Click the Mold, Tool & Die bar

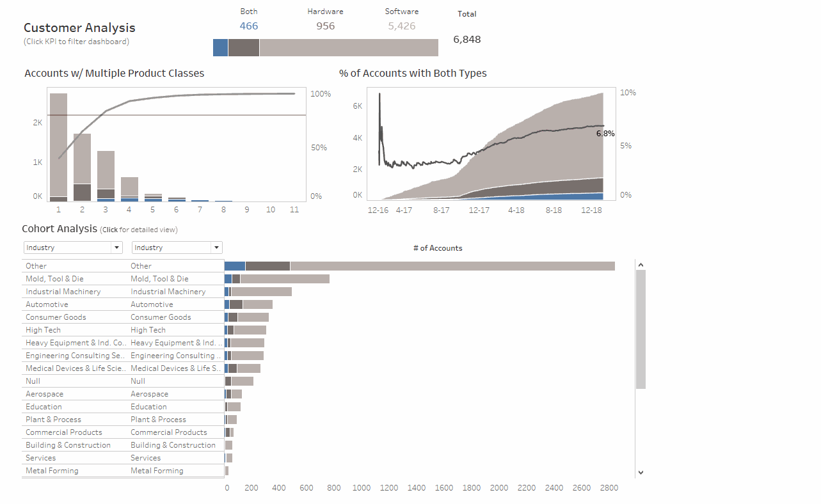tap(275, 278)
